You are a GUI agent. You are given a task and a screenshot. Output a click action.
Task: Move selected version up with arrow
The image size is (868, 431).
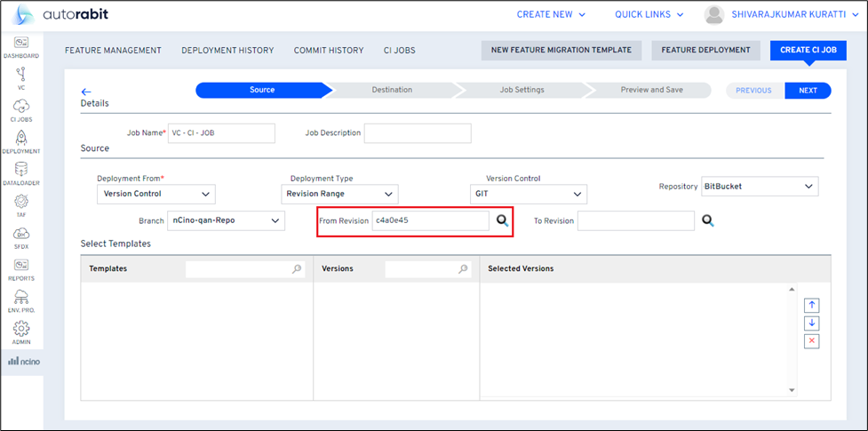coord(811,305)
